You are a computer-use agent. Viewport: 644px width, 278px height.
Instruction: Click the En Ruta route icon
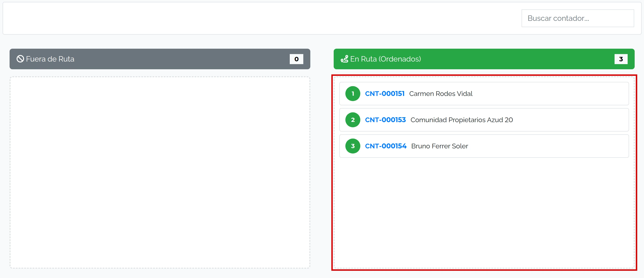344,59
